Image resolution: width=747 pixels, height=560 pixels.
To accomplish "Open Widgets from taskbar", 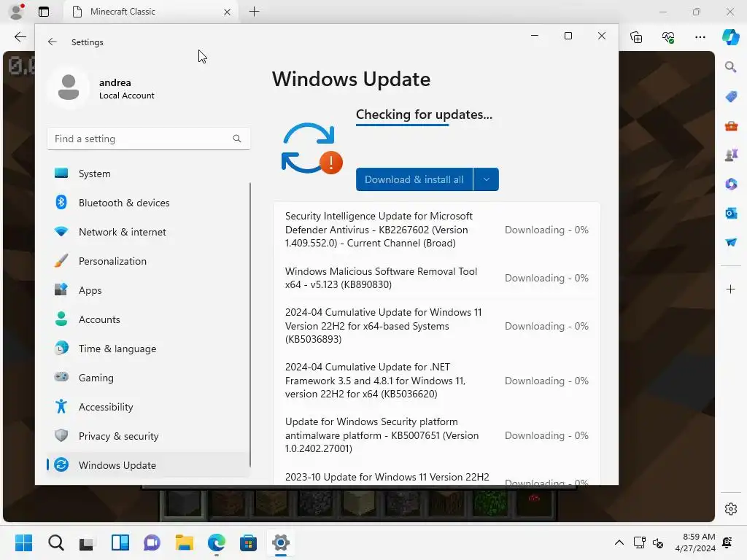I will coord(120,542).
